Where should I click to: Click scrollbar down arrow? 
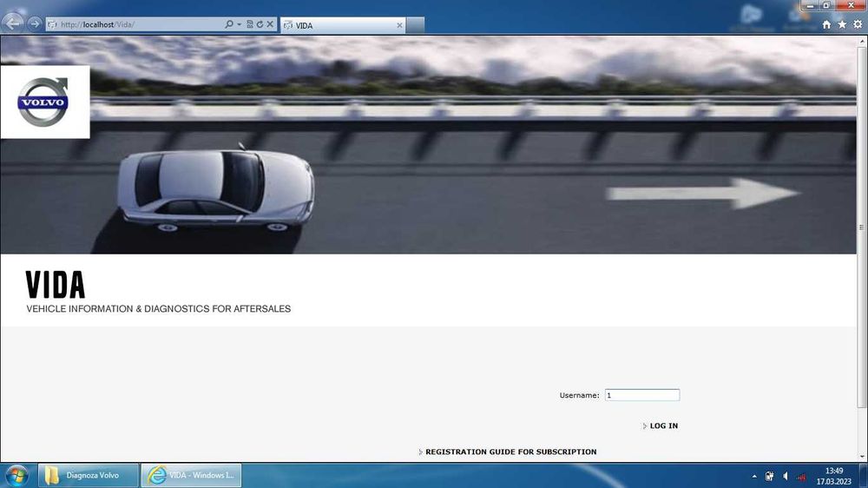(862, 457)
